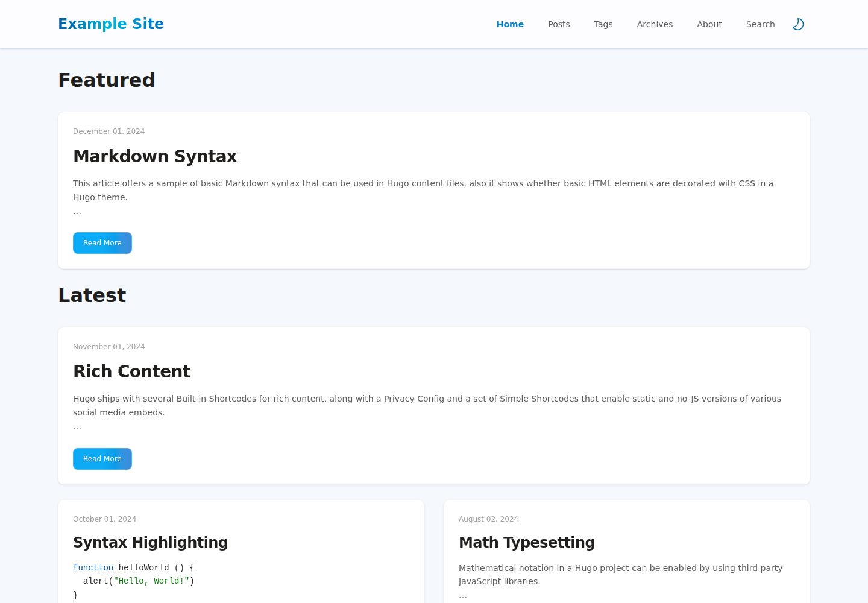Click the December 01, 2024 date
This screenshot has width=868, height=603.
tap(109, 131)
